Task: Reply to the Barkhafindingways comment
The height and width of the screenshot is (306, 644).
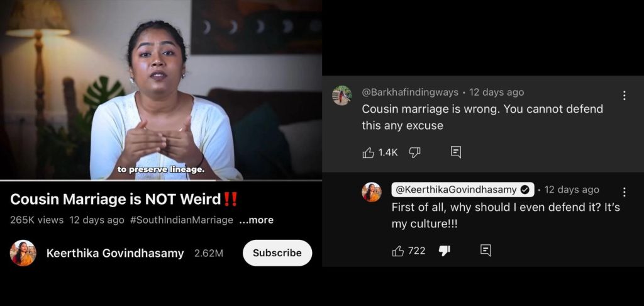Action: pyautogui.click(x=456, y=152)
